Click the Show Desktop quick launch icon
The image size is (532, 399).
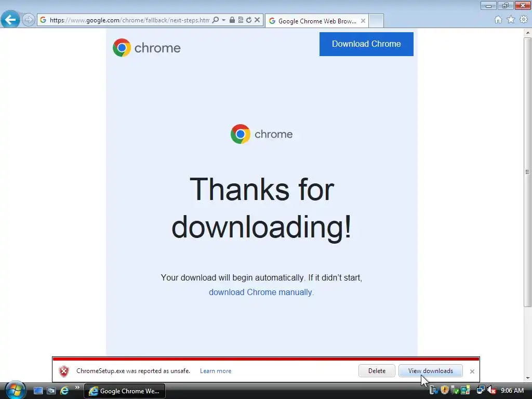[38, 391]
